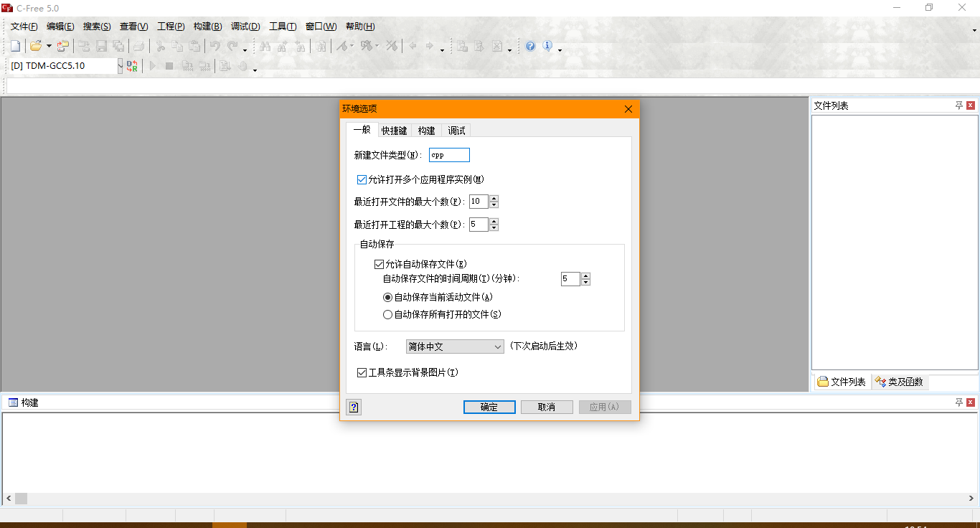Expand the TDM-GCC5.10 compiler dropdown
This screenshot has height=528, width=980.
120,66
